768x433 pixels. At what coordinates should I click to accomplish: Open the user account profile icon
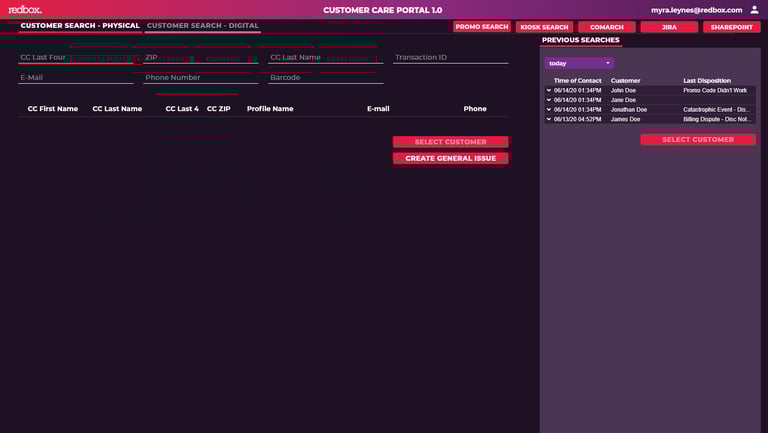pyautogui.click(x=754, y=9)
